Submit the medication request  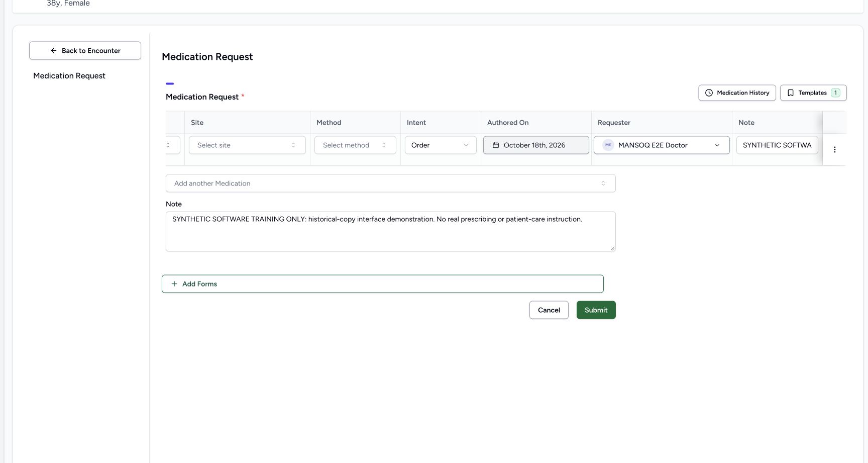point(596,310)
